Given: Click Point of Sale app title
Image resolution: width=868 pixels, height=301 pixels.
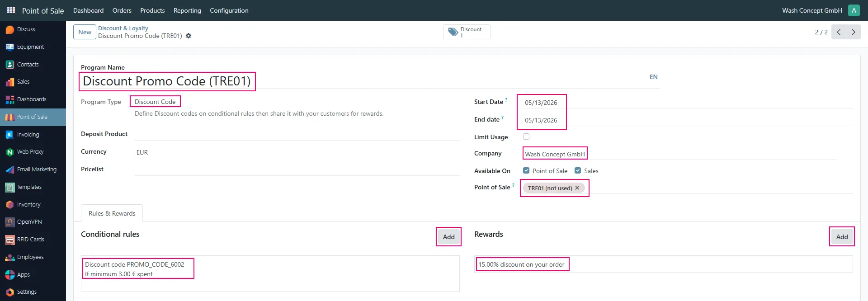Looking at the screenshot, I should (43, 10).
